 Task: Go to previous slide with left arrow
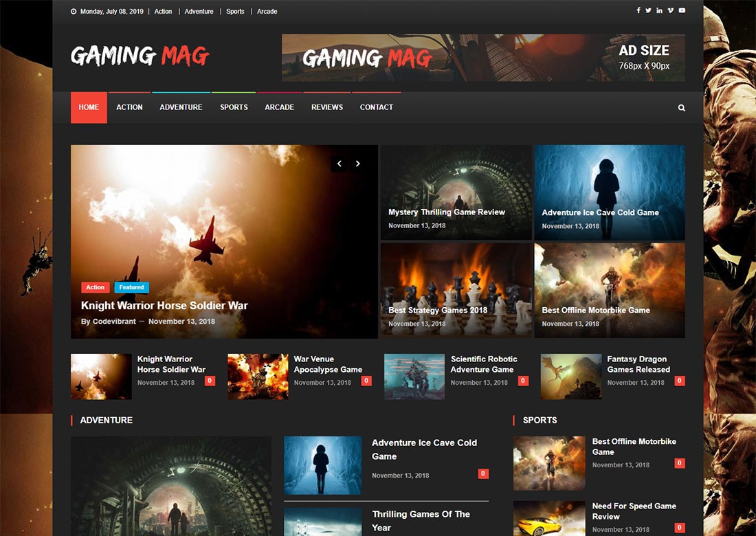340,164
